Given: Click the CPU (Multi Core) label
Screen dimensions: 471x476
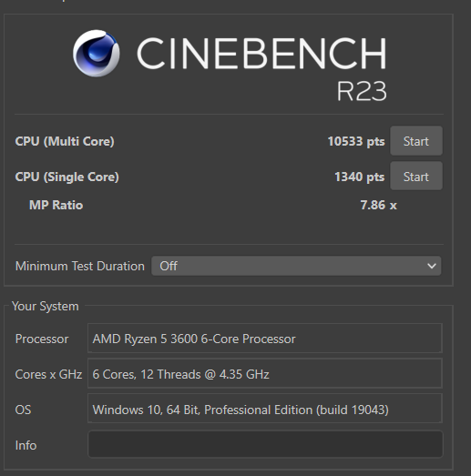Looking at the screenshot, I should coord(65,141).
